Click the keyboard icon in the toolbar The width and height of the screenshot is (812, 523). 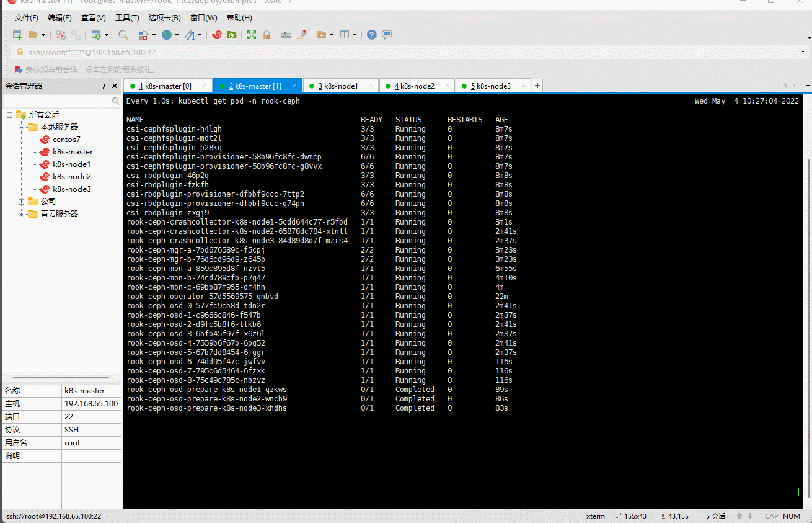coord(286,35)
